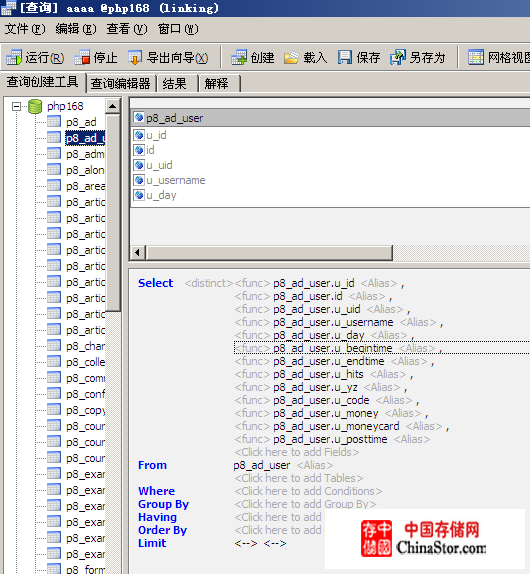Click p8_ad_user.u_moneycard field entry

336,426
